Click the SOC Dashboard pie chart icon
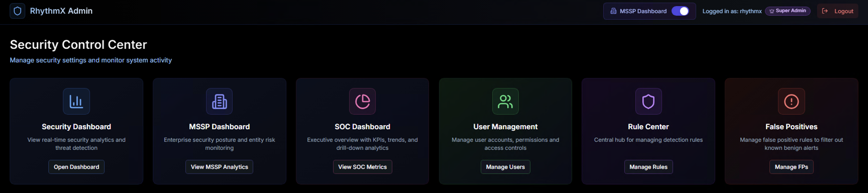 tap(362, 101)
